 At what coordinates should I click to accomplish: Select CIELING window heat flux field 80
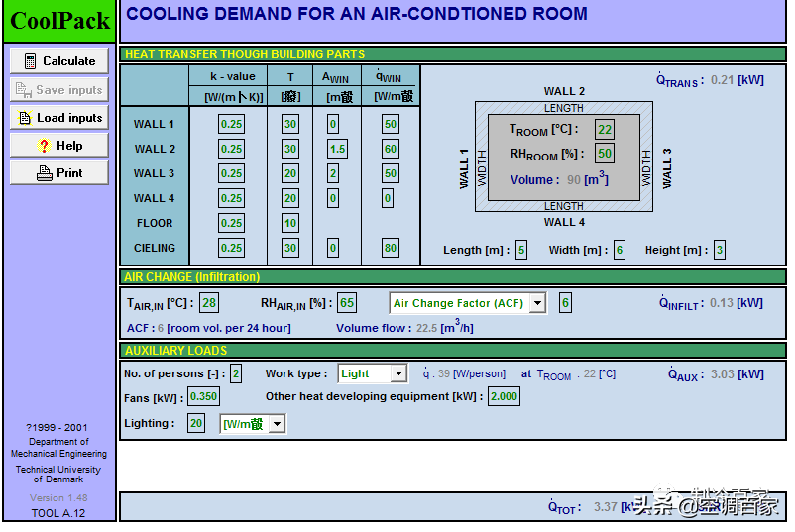pos(390,248)
